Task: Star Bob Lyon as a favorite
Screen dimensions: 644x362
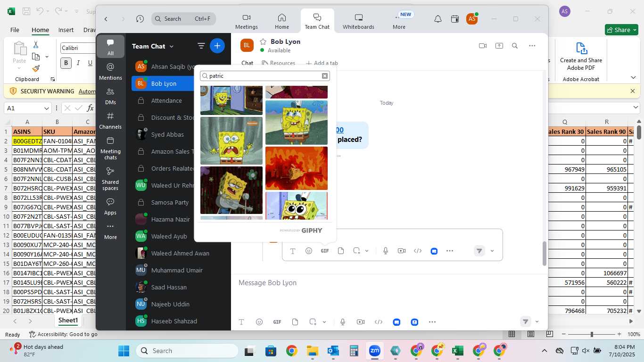Action: [x=263, y=41]
